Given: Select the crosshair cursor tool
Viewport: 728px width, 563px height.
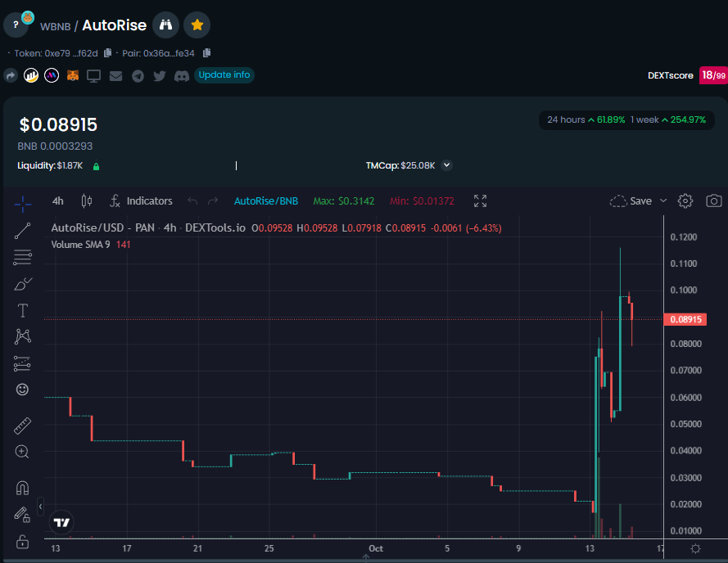Looking at the screenshot, I should click(x=23, y=204).
